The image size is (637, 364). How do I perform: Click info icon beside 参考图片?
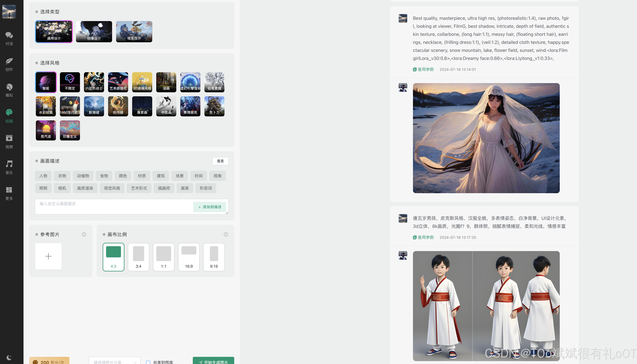(x=84, y=234)
